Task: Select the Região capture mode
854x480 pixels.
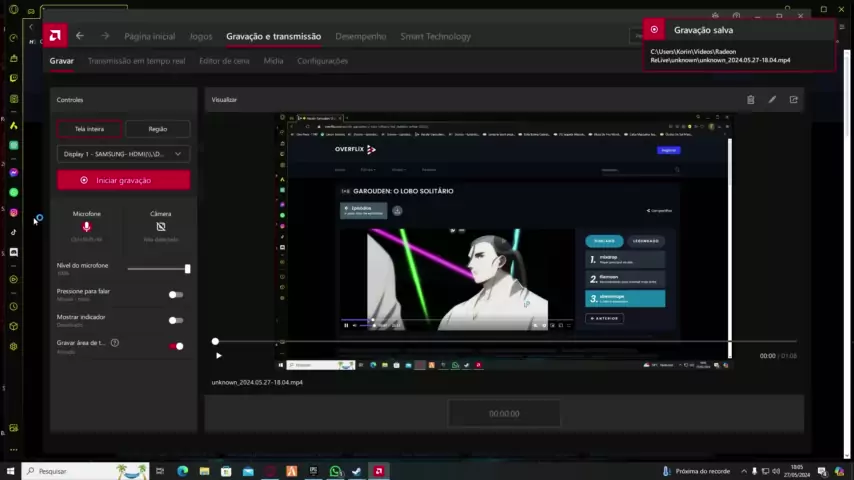Action: 157,129
